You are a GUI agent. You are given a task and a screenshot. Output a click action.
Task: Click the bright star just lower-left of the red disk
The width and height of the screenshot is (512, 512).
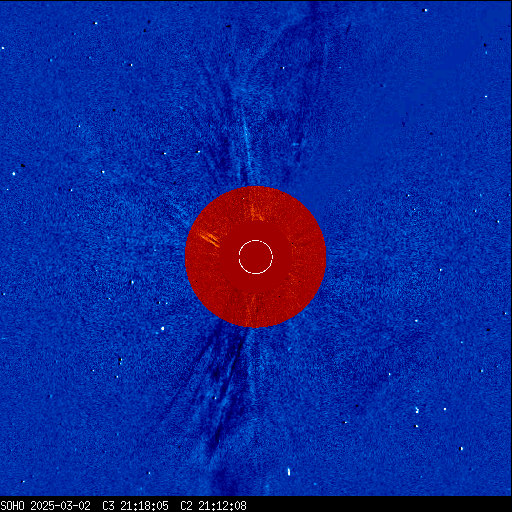click(163, 329)
